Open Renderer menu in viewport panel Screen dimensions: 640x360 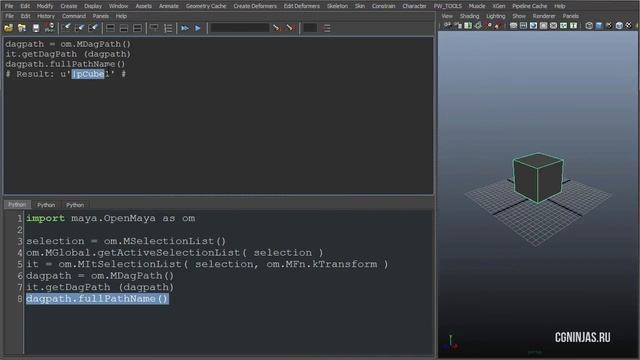coord(544,16)
